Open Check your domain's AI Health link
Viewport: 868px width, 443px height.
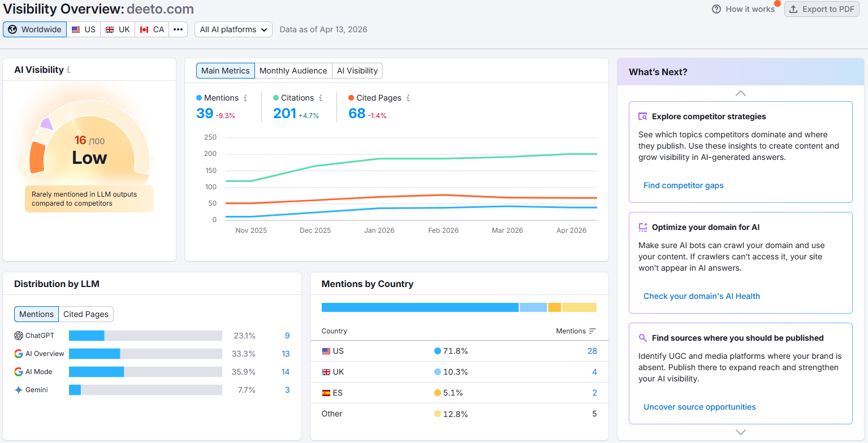click(702, 296)
